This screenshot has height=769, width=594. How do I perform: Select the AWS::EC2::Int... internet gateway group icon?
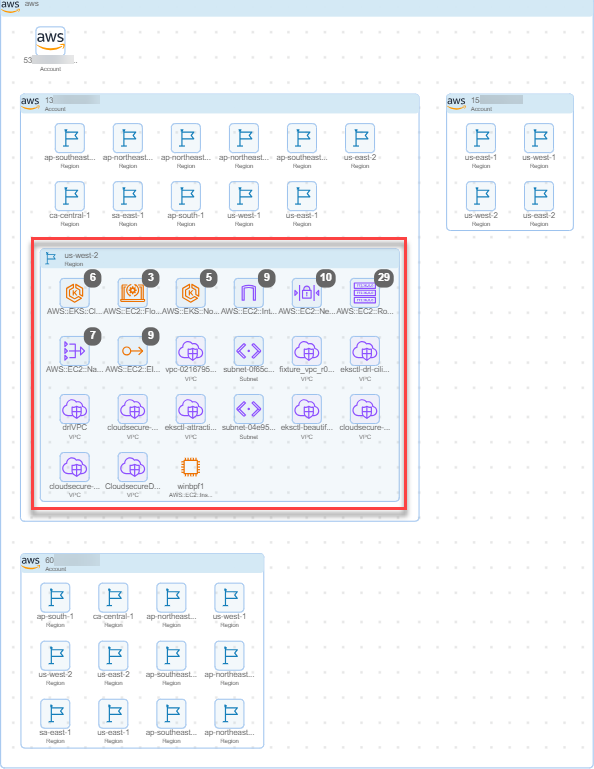pyautogui.click(x=249, y=293)
